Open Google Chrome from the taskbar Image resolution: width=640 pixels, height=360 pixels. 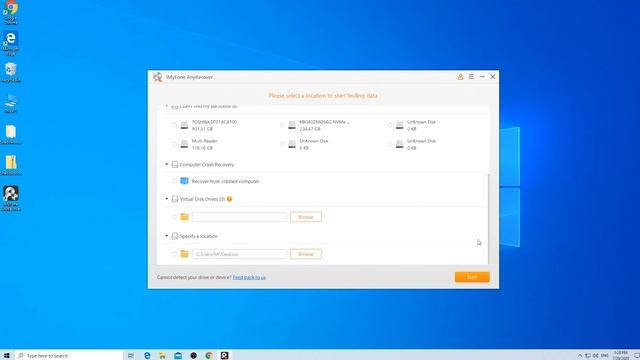[x=209, y=356]
